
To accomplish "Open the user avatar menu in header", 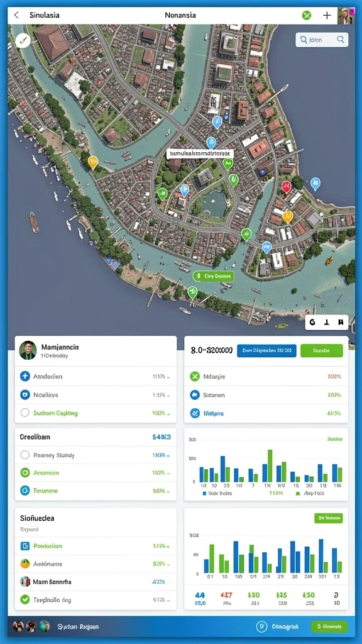I will pos(345,16).
